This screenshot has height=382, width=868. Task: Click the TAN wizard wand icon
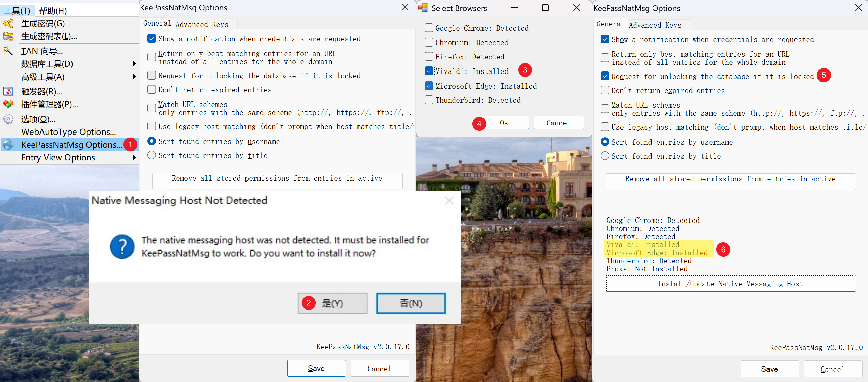[8, 51]
